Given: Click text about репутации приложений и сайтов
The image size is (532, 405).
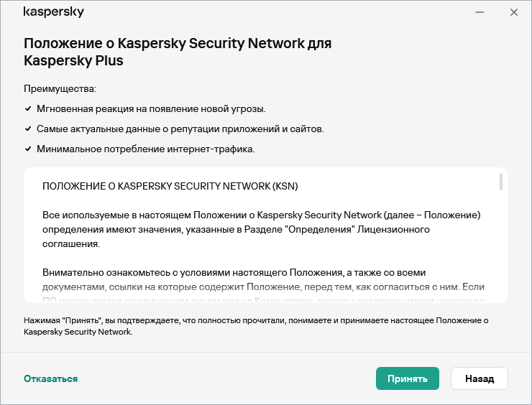Looking at the screenshot, I should click(x=180, y=129).
